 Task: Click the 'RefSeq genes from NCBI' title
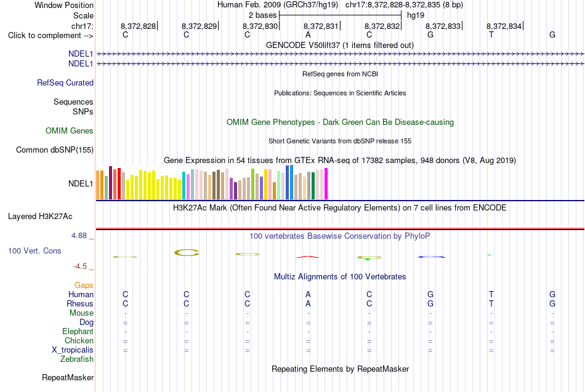pyautogui.click(x=341, y=74)
